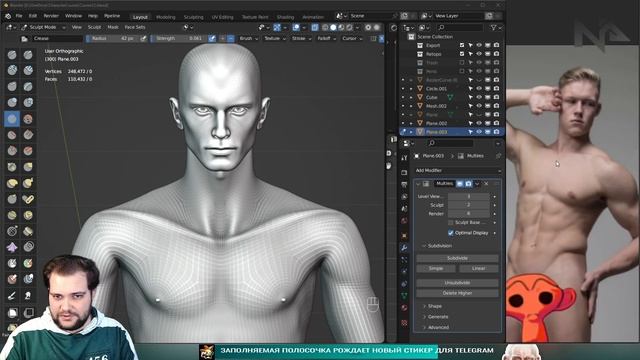Open the Object Data properties tab
The height and width of the screenshot is (360, 640).
pyautogui.click(x=404, y=295)
